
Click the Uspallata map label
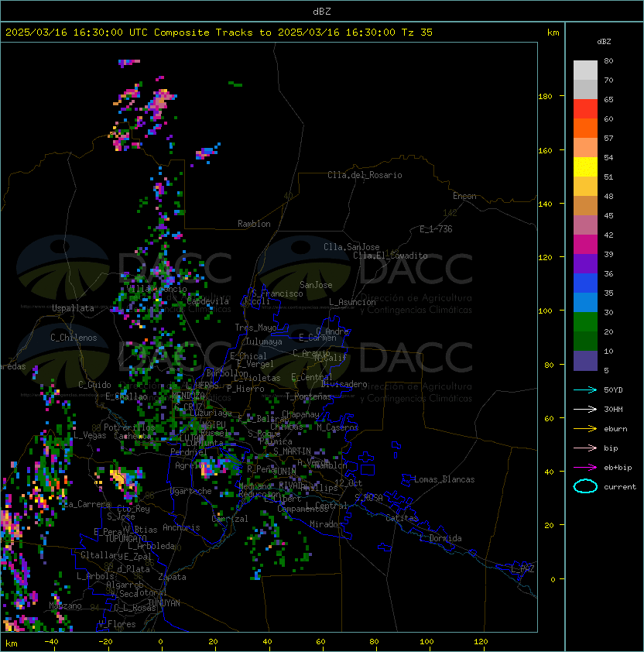click(73, 308)
